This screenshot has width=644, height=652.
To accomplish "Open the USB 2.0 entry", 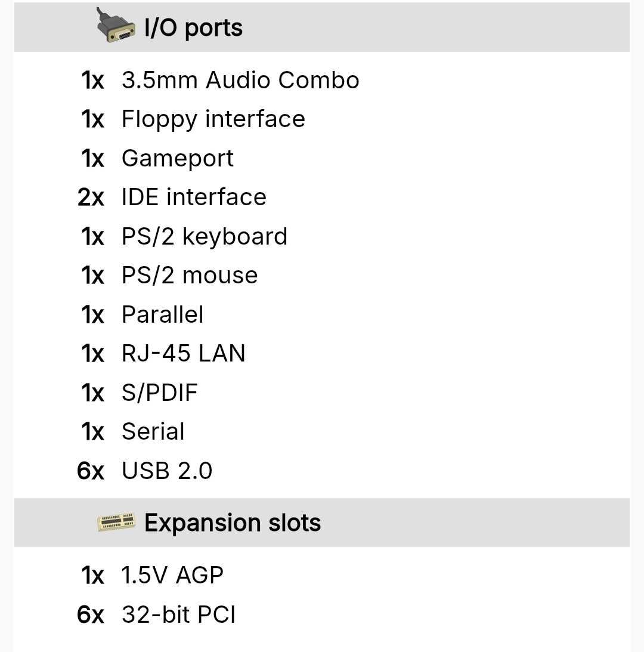I will coord(167,470).
